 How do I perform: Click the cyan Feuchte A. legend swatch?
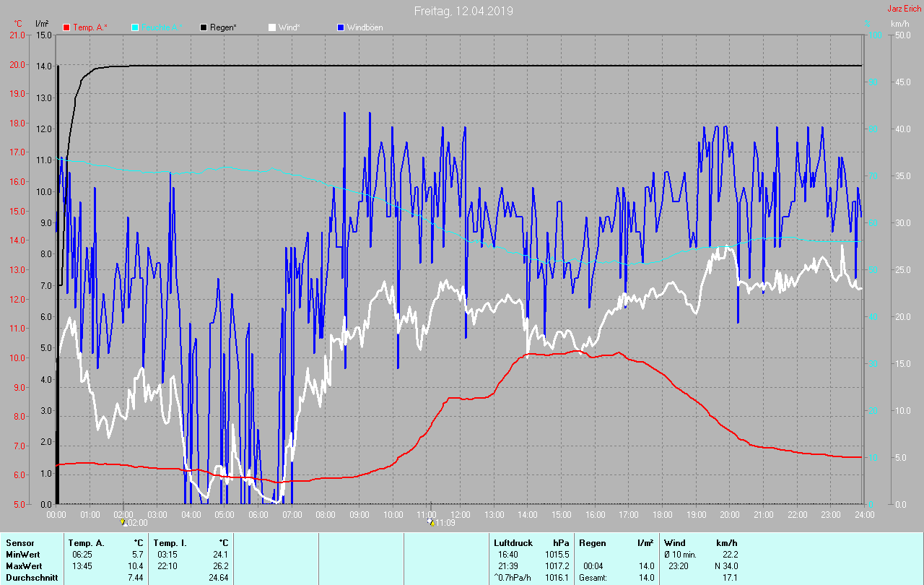click(135, 27)
